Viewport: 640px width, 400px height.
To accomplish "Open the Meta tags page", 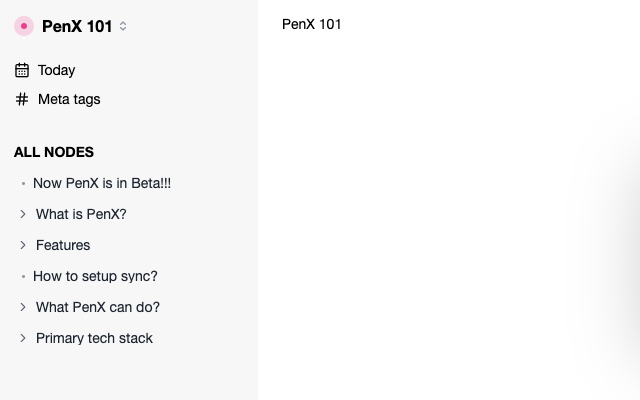I will point(68,99).
